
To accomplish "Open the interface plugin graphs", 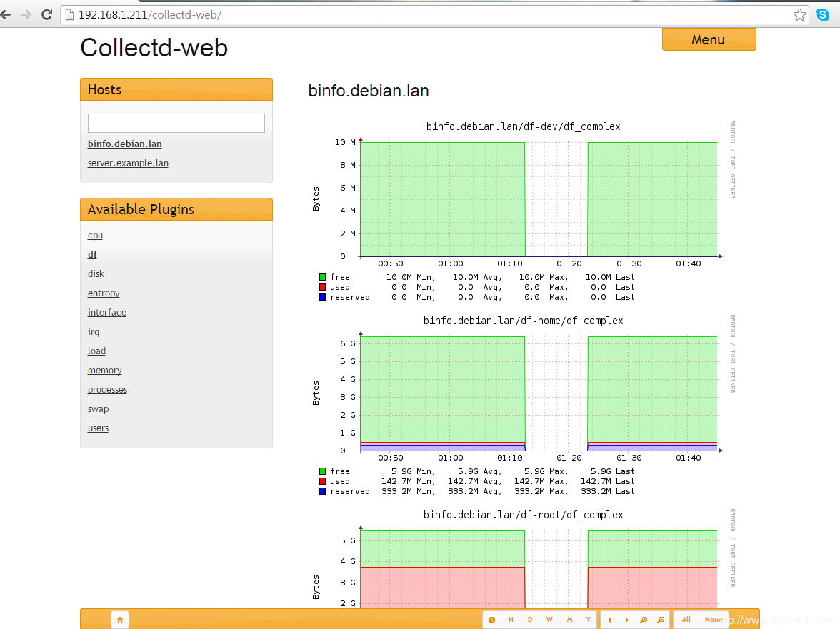I will click(x=106, y=313).
